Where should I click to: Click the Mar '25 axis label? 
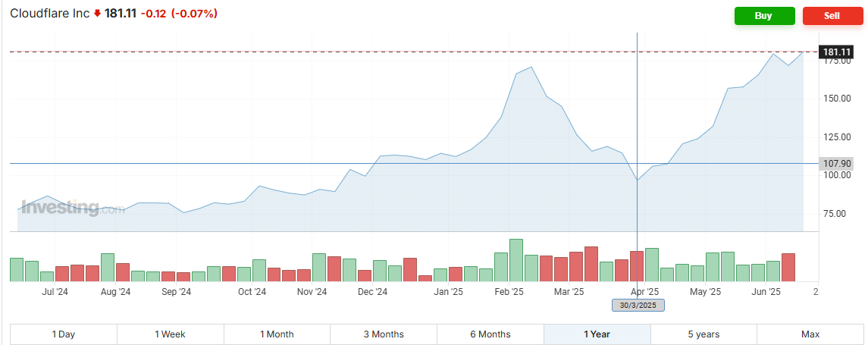(x=569, y=290)
